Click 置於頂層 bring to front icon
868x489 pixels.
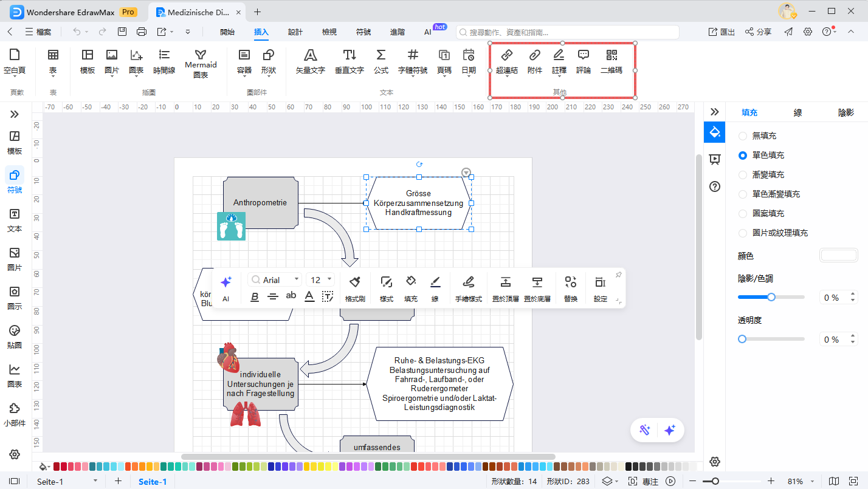pyautogui.click(x=505, y=287)
